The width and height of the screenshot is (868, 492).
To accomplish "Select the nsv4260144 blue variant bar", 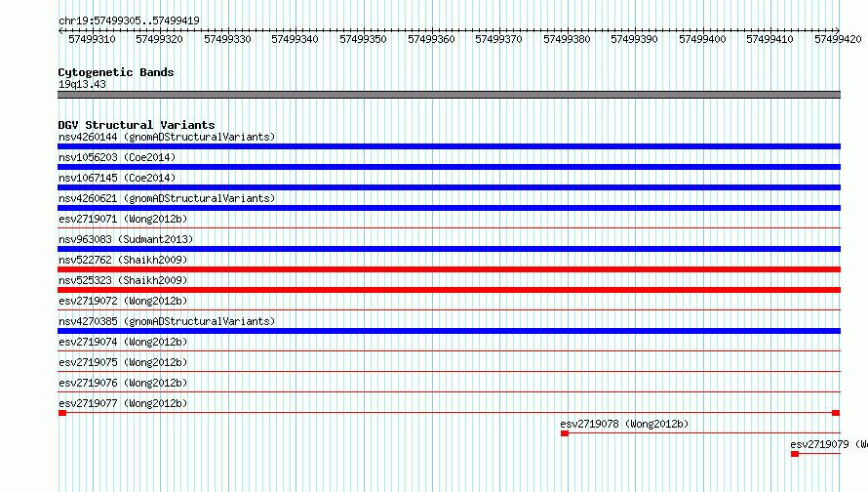I will point(449,146).
